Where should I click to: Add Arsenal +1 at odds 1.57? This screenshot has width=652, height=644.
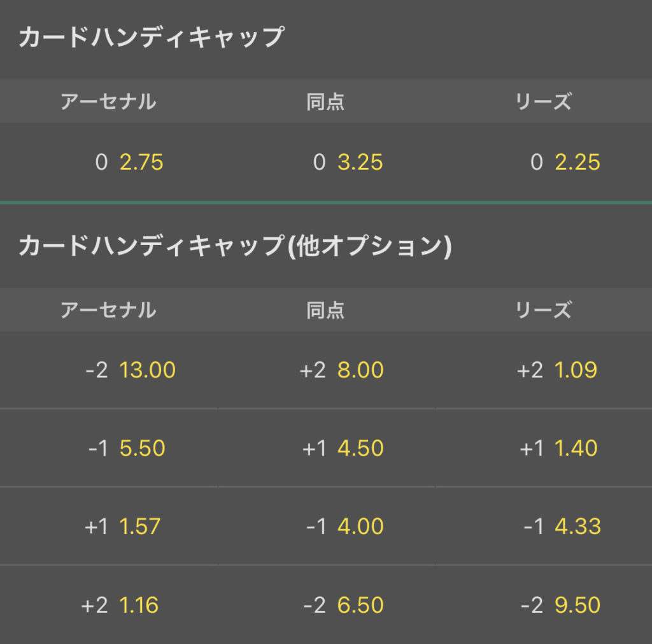[122, 526]
